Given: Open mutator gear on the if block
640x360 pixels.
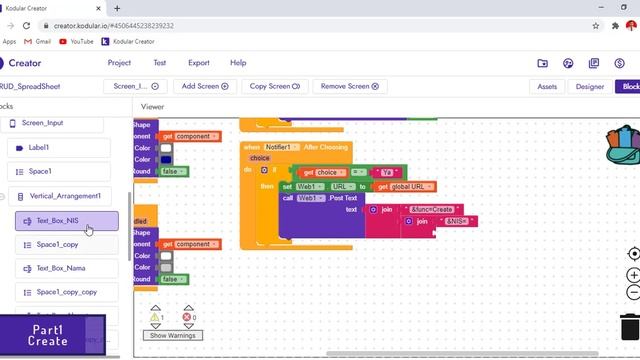Looking at the screenshot, I should [x=264, y=170].
